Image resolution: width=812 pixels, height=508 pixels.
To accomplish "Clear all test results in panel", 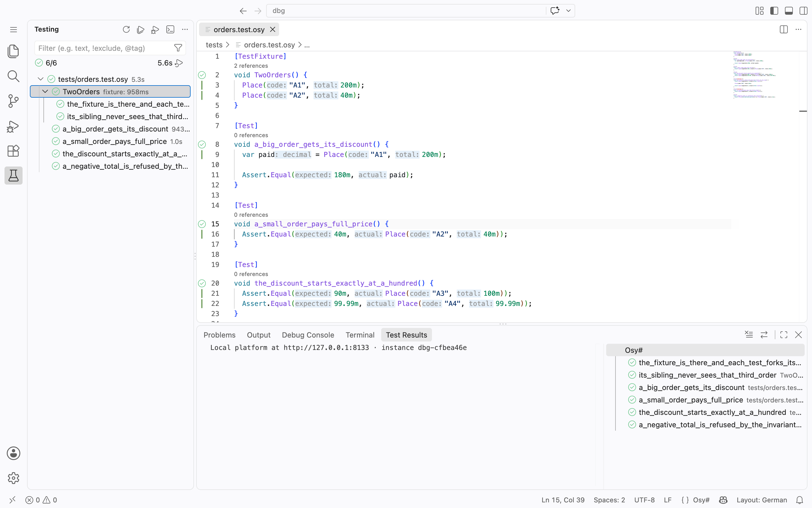I will pos(749,335).
